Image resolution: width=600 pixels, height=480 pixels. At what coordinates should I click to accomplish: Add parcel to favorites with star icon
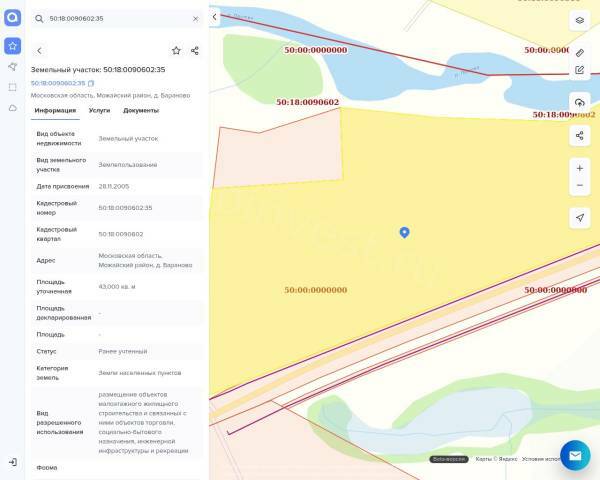point(176,50)
